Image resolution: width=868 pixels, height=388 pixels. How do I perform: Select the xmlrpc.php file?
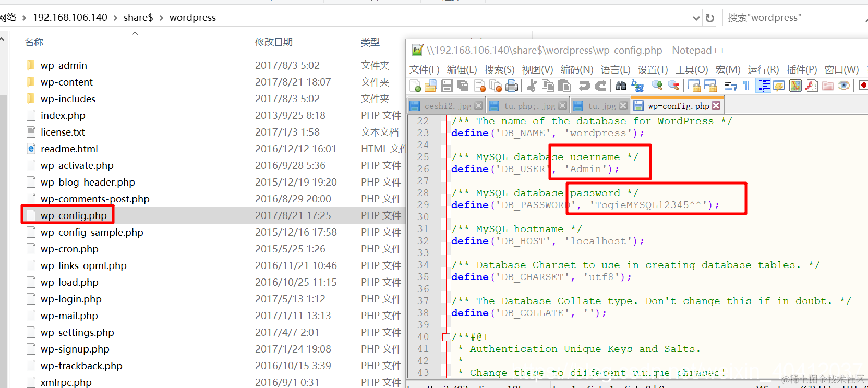(x=66, y=382)
